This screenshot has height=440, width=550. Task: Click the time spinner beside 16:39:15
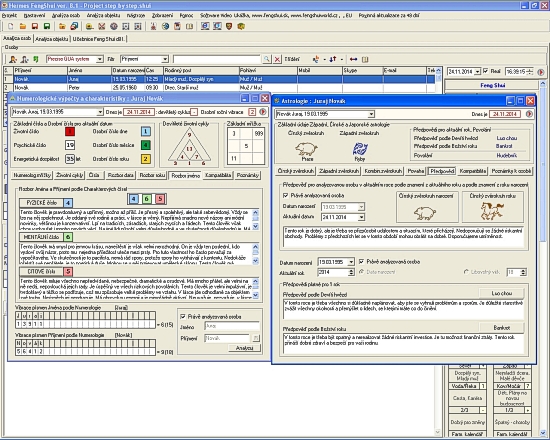(x=530, y=72)
